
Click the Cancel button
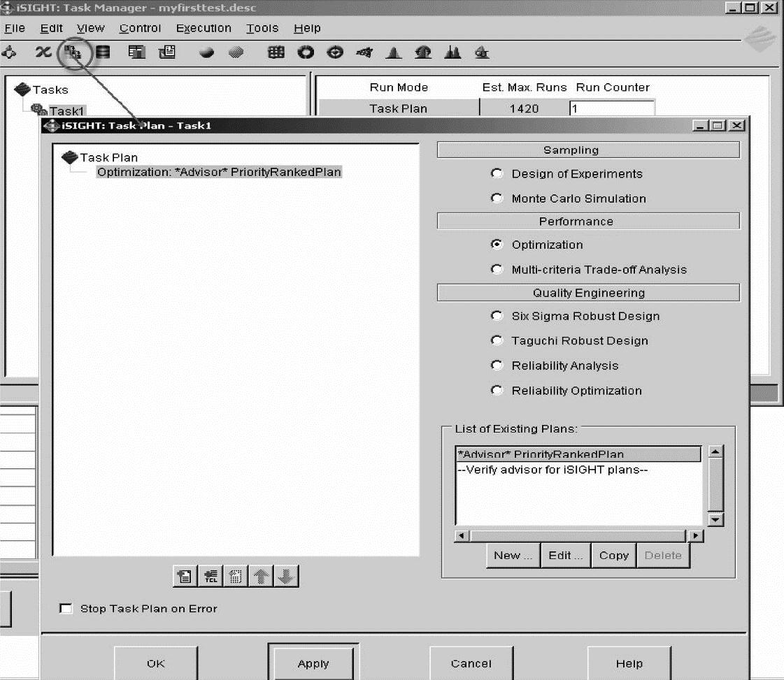click(471, 663)
